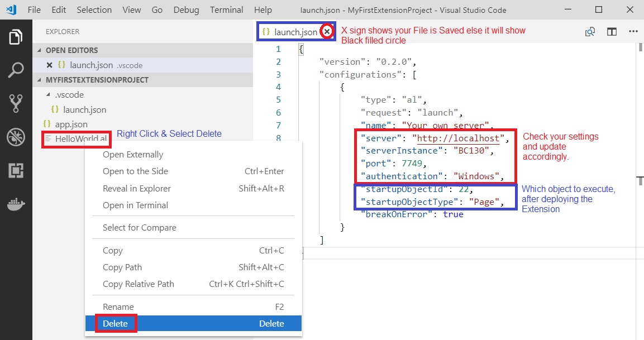
Task: Click Copy Path in context menu
Action: tap(122, 267)
